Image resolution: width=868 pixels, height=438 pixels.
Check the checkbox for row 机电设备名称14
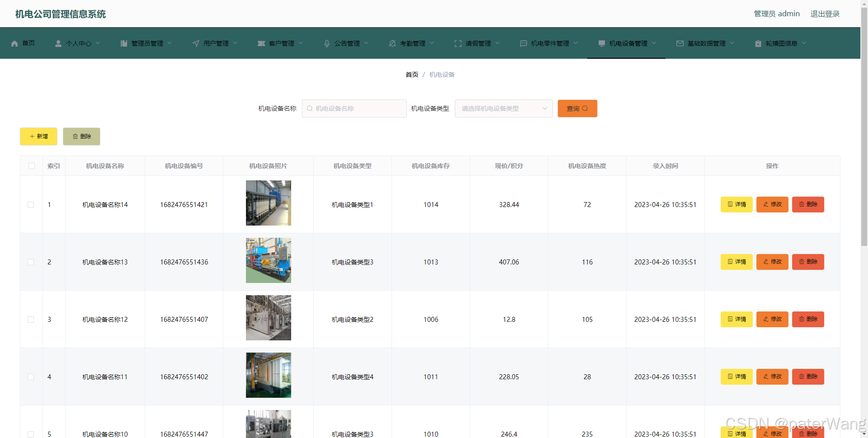31,205
